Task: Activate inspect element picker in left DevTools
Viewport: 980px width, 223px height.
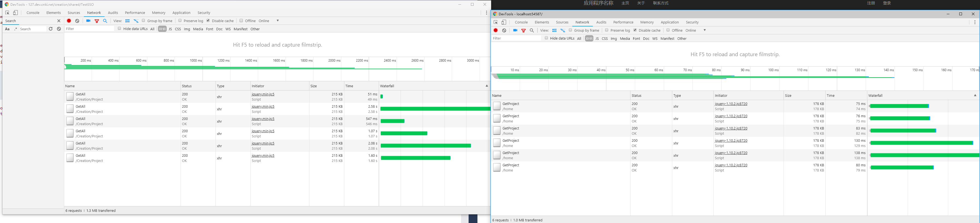Action: pyautogui.click(x=7, y=13)
